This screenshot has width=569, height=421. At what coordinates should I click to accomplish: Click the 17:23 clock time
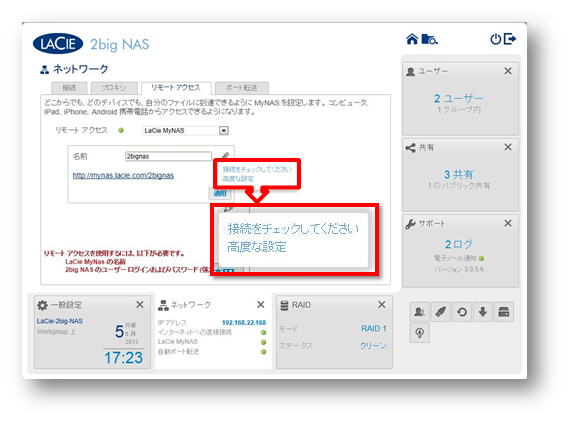click(x=123, y=358)
